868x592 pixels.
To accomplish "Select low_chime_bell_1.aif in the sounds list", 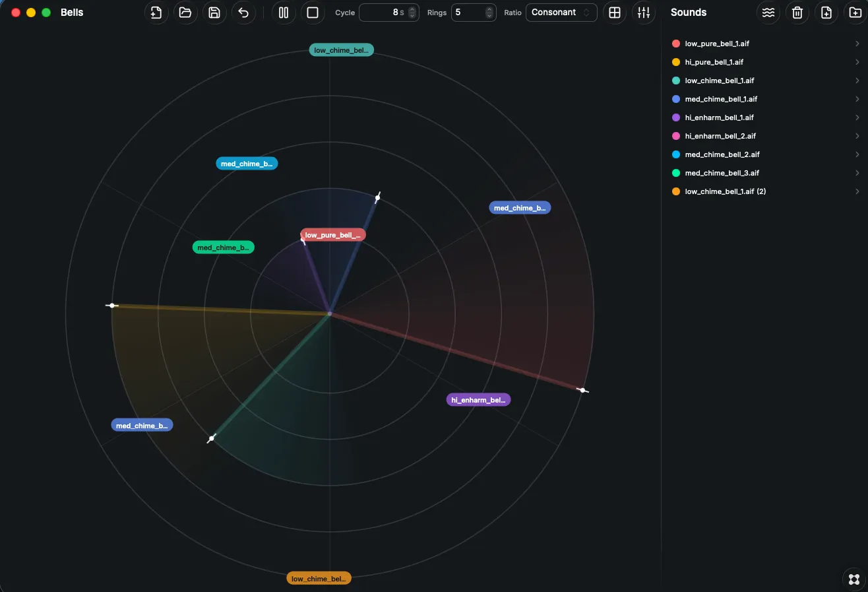I will [x=765, y=81].
